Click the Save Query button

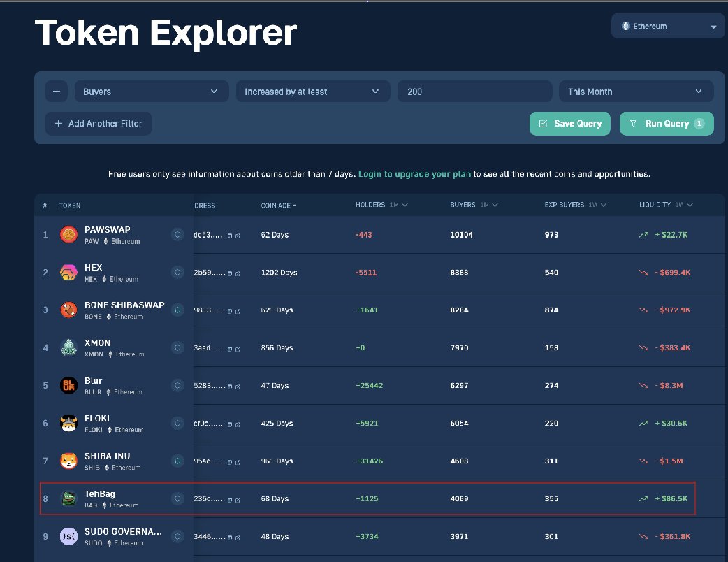coord(569,124)
